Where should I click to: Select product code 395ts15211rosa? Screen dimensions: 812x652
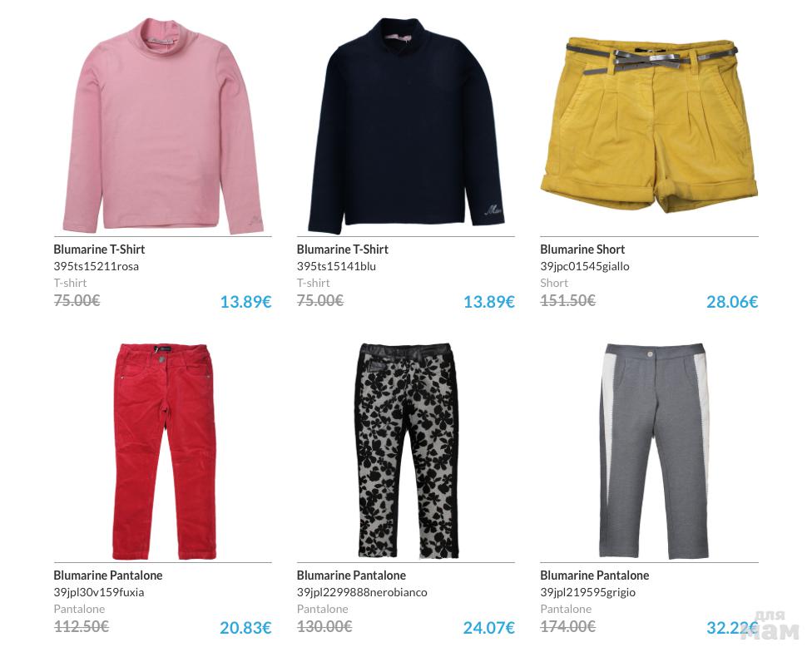click(97, 266)
